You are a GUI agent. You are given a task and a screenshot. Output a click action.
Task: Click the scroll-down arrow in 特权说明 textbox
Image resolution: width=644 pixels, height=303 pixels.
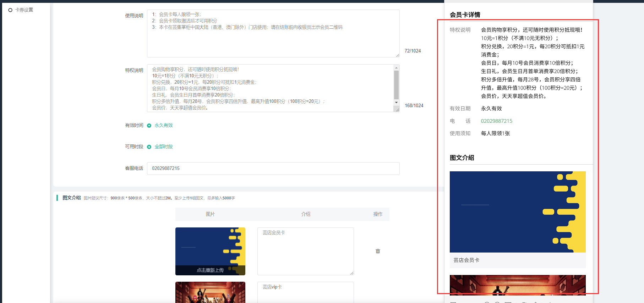tap(396, 103)
